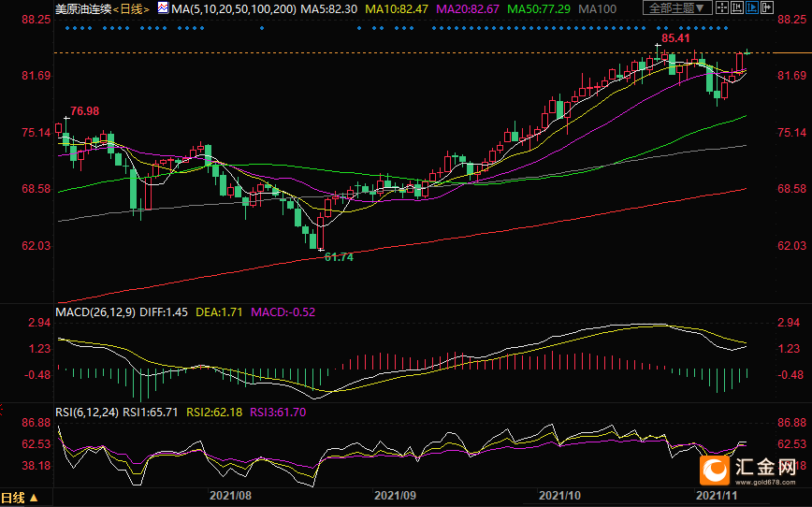Click the MACD(26,12,9) indicator label
The image size is (812, 507).
(95, 312)
